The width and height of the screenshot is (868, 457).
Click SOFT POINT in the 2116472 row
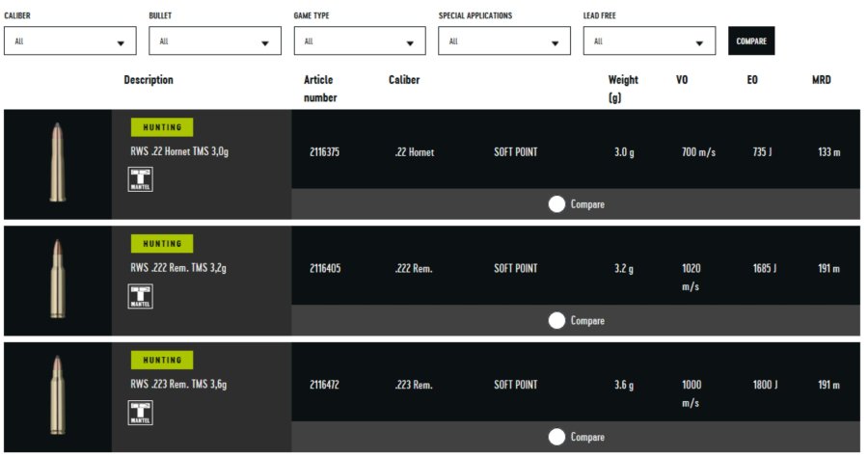515,385
